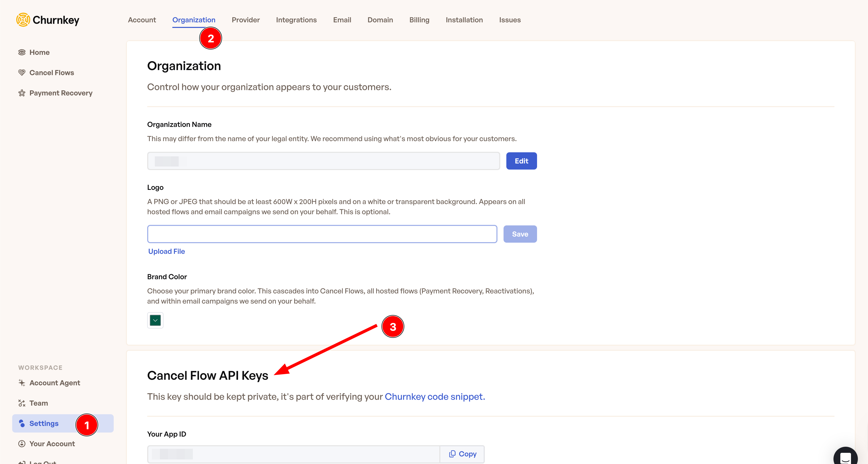
Task: Click the Edit button for Organization Name
Action: (521, 161)
